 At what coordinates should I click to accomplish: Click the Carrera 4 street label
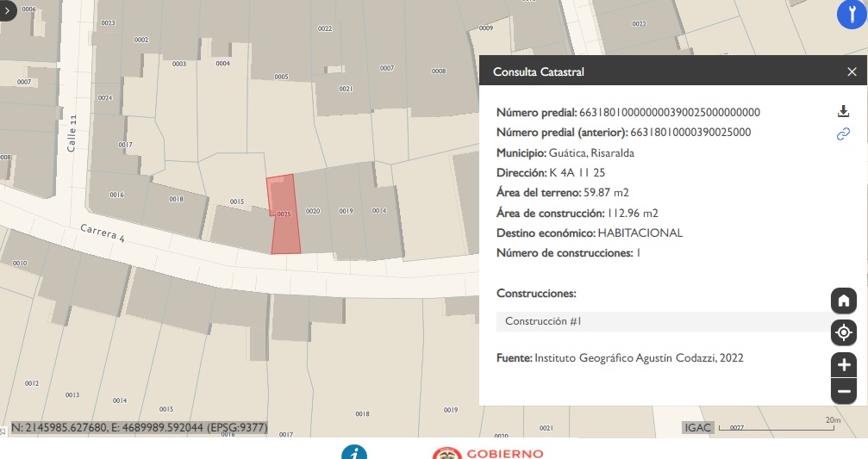(x=103, y=234)
